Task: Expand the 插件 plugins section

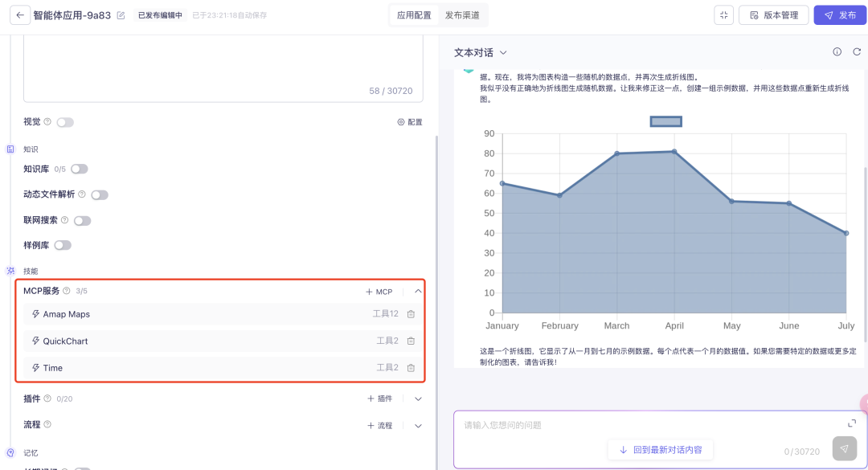Action: [x=418, y=398]
